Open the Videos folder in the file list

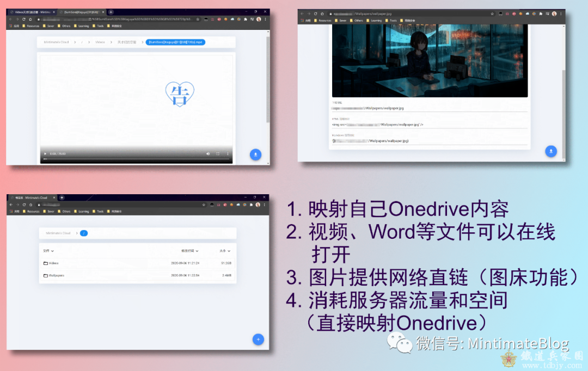(x=51, y=263)
